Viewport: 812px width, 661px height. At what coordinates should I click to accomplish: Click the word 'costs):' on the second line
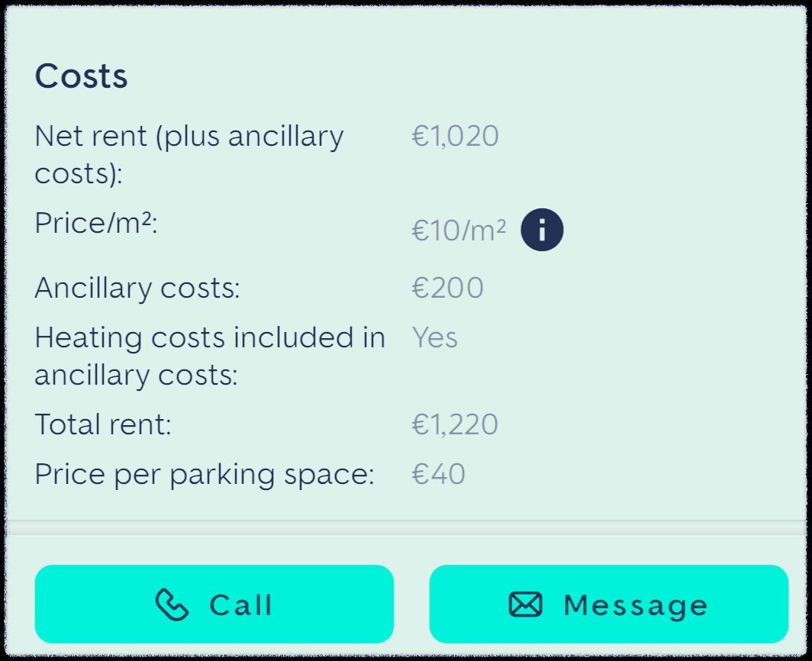[x=79, y=174]
